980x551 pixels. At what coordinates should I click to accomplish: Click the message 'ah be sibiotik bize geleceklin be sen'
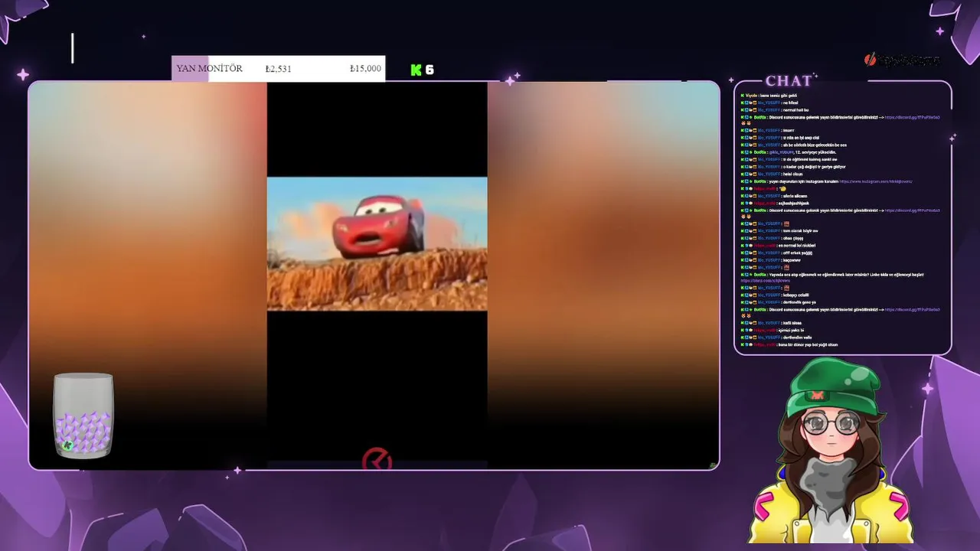tap(814, 145)
